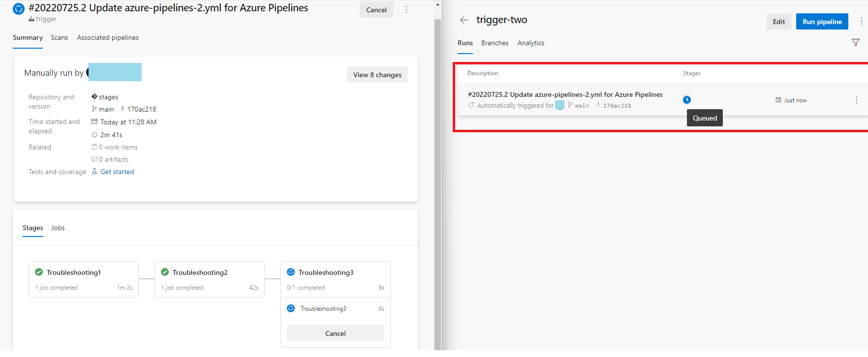Screen dimensions: 868x357
Task: Click the Description column header
Action: 483,73
